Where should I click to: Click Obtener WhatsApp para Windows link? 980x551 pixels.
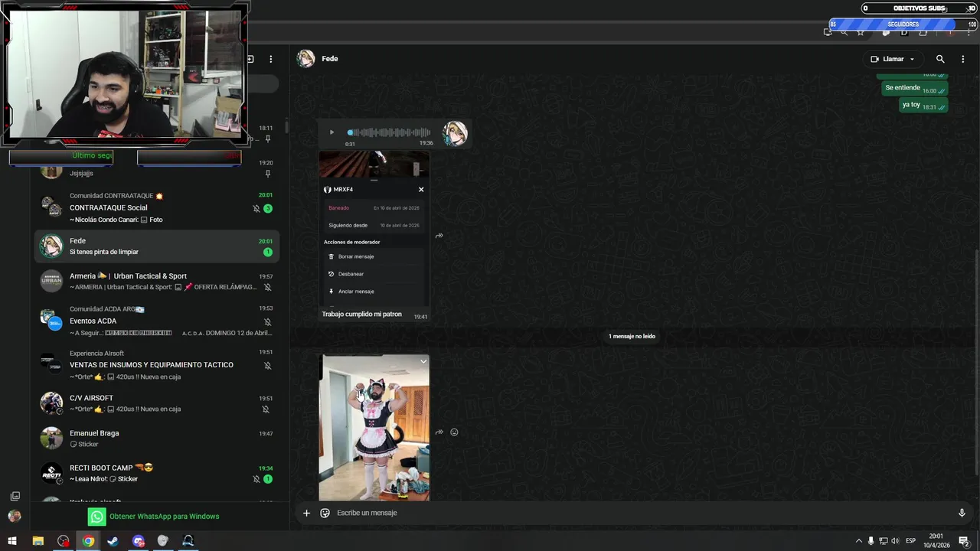click(164, 517)
